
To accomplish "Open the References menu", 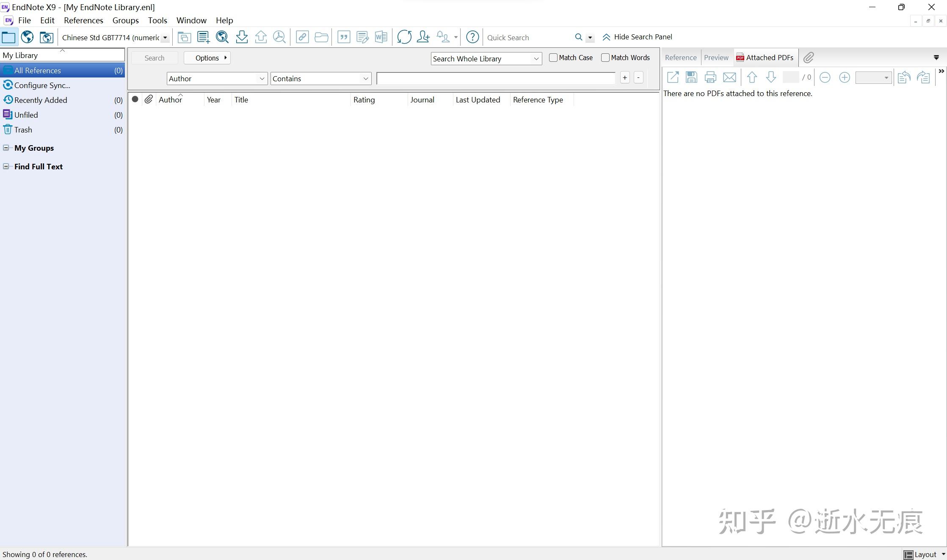I will coord(83,20).
